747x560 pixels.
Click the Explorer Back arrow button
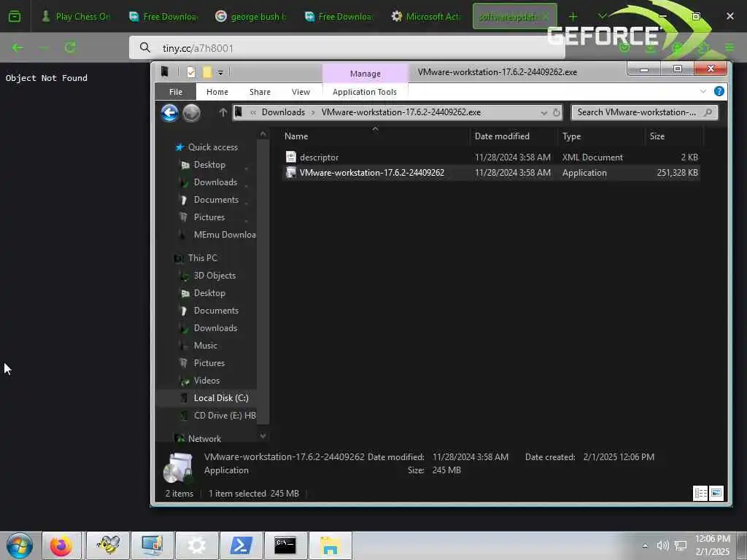(169, 113)
